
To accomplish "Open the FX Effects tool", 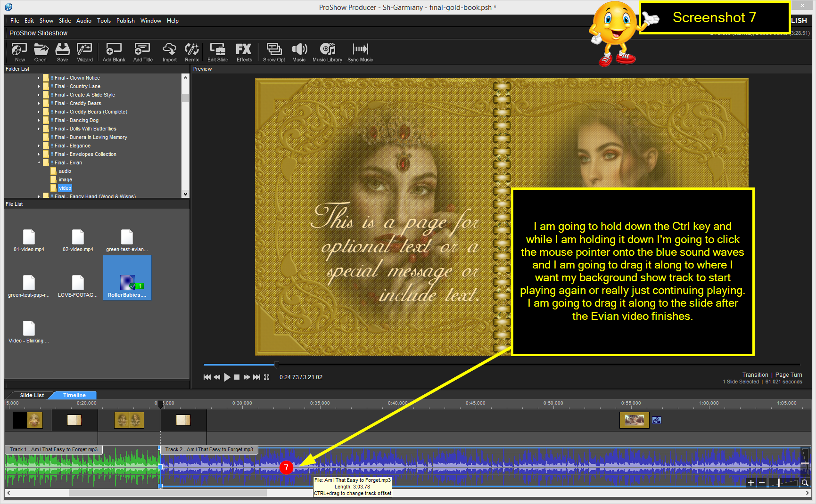I will pyautogui.click(x=244, y=52).
